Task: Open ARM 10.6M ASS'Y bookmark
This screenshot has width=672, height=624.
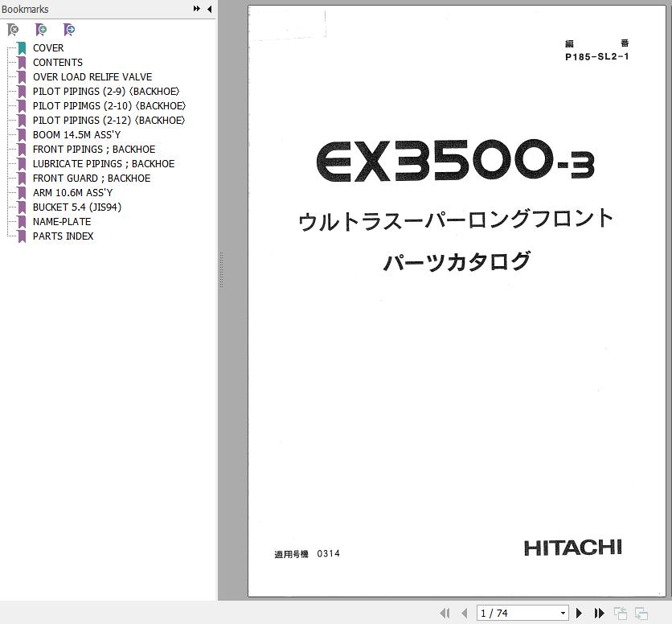Action: (73, 192)
